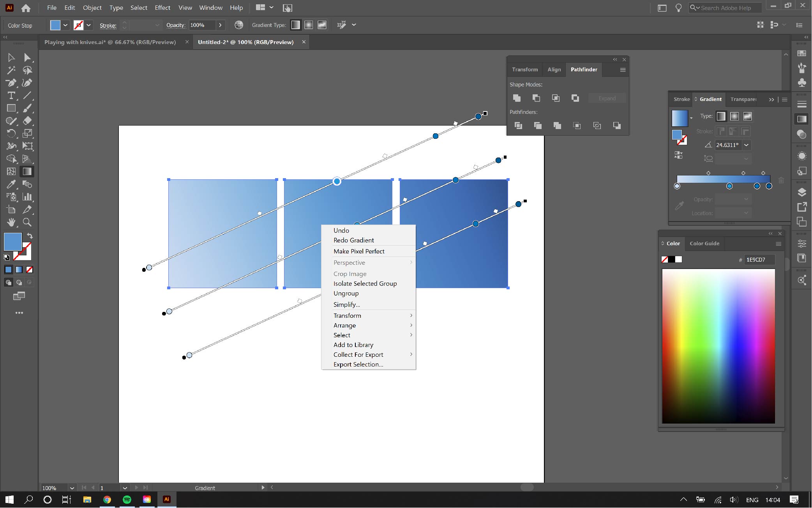The width and height of the screenshot is (812, 508).
Task: Select the Eyedropper tool
Action: coord(11,184)
